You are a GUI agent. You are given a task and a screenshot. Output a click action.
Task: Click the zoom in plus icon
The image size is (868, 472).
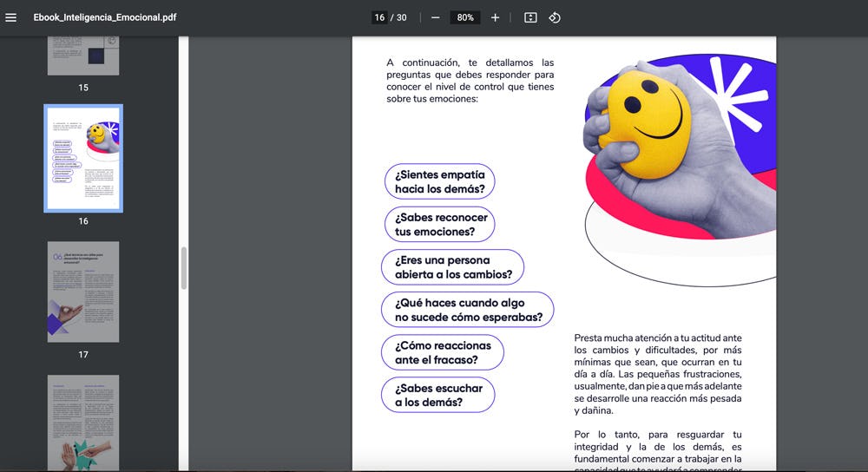495,17
